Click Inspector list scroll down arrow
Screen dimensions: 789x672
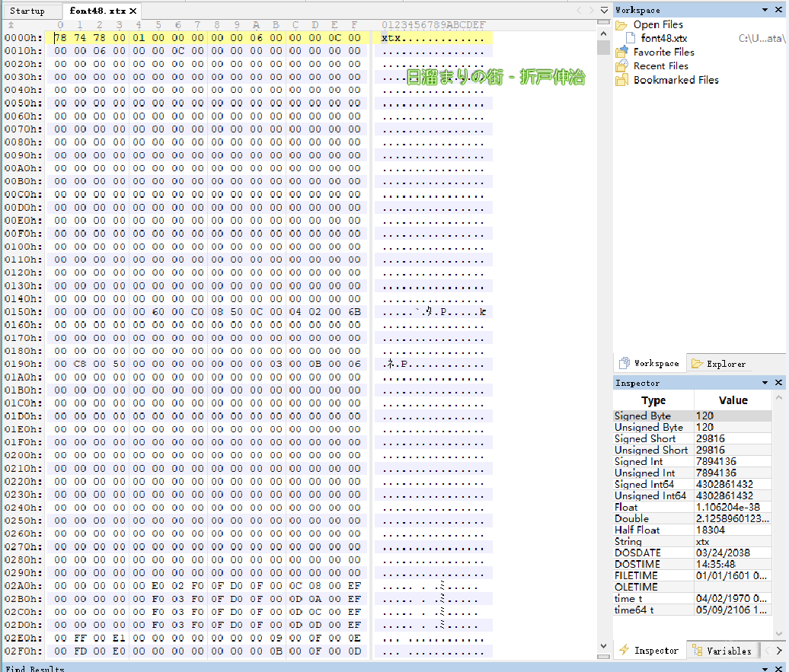[779, 634]
